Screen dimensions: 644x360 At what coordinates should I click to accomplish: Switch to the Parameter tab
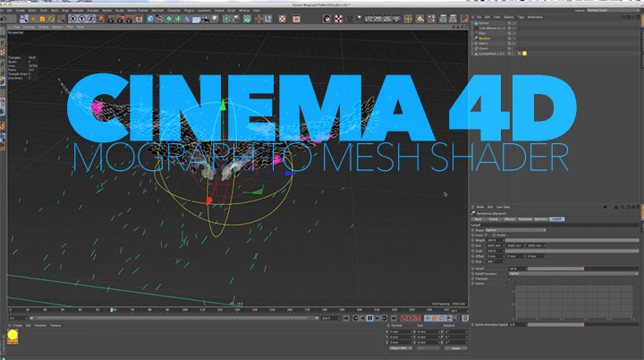coord(525,219)
